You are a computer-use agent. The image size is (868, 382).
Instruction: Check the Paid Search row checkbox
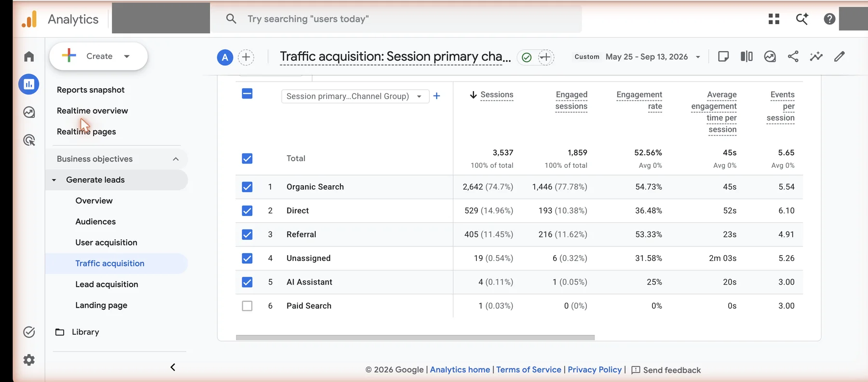pyautogui.click(x=247, y=306)
